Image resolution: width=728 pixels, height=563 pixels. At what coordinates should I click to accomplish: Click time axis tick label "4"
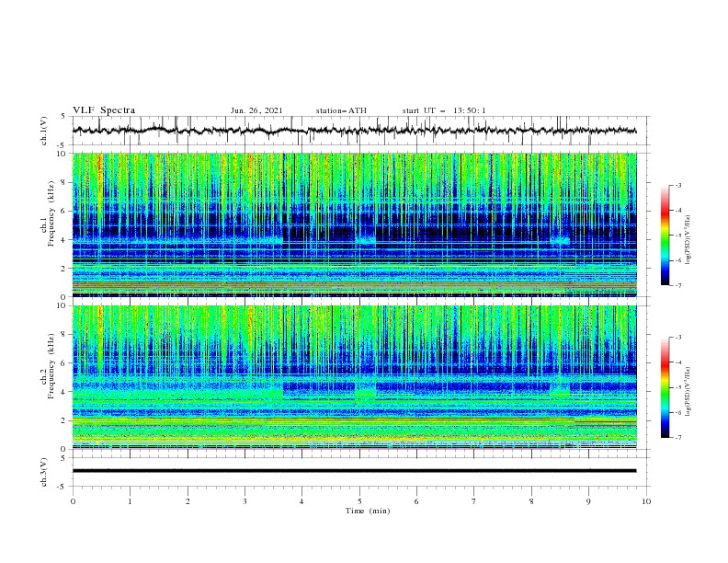(301, 501)
